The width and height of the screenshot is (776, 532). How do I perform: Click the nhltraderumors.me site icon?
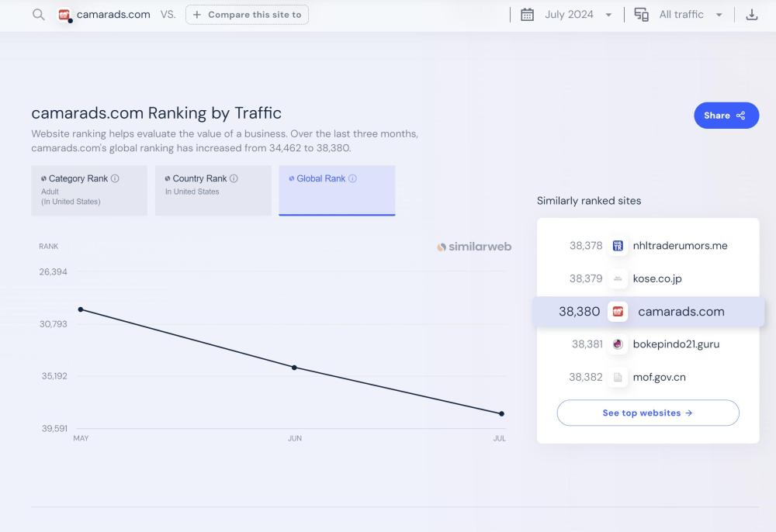coord(618,246)
